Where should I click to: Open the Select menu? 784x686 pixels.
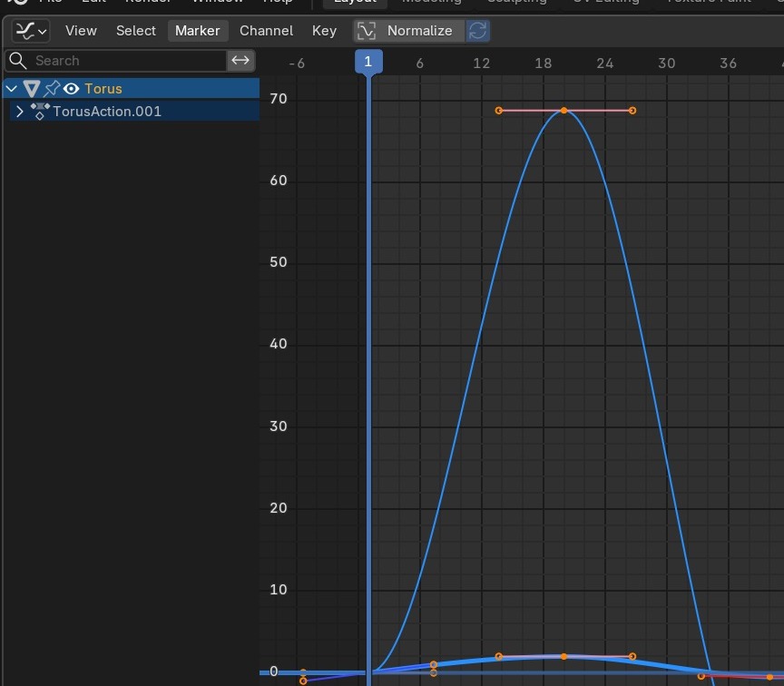click(x=136, y=31)
